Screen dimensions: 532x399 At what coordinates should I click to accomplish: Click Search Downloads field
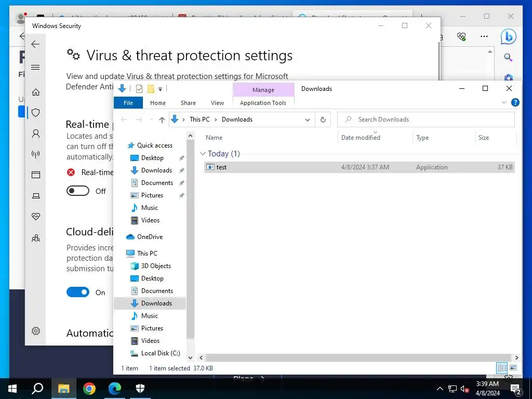426,119
